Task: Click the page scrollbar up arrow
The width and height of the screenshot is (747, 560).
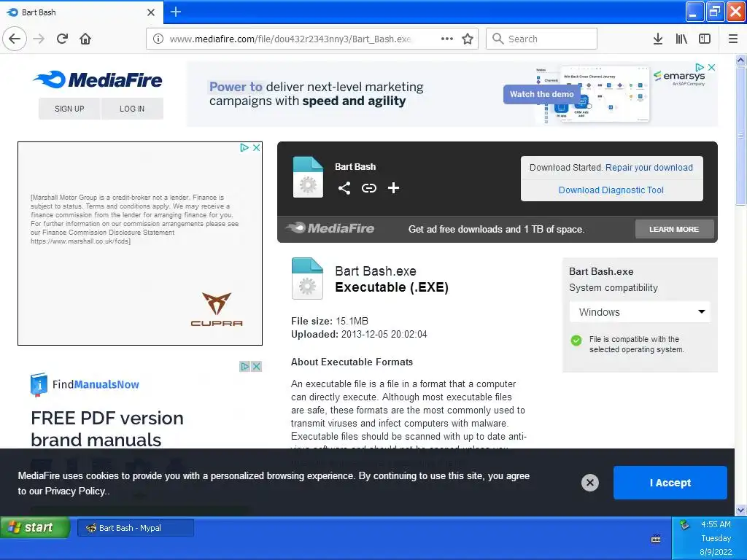Action: tap(740, 60)
